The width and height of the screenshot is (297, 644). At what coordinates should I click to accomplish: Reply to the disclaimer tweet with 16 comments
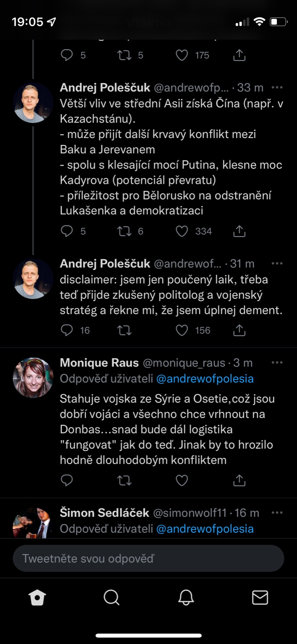coord(67,330)
